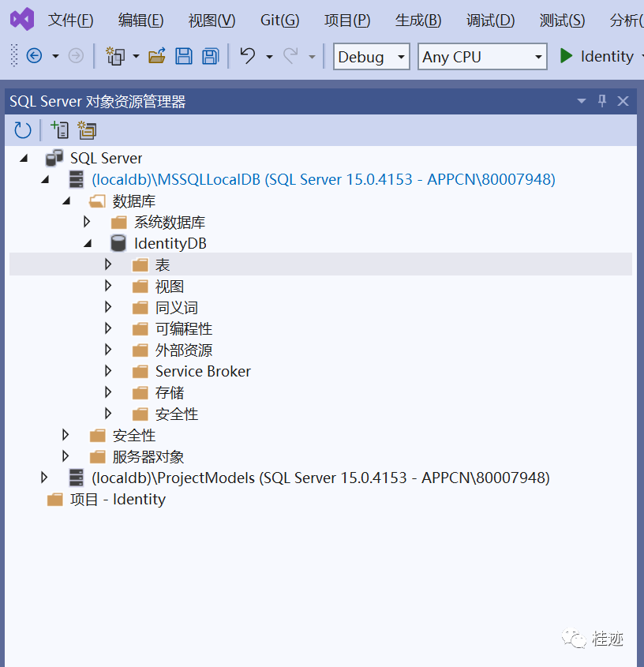Click the Identity start button label
Viewport: 644px width, 667px height.
[607, 56]
